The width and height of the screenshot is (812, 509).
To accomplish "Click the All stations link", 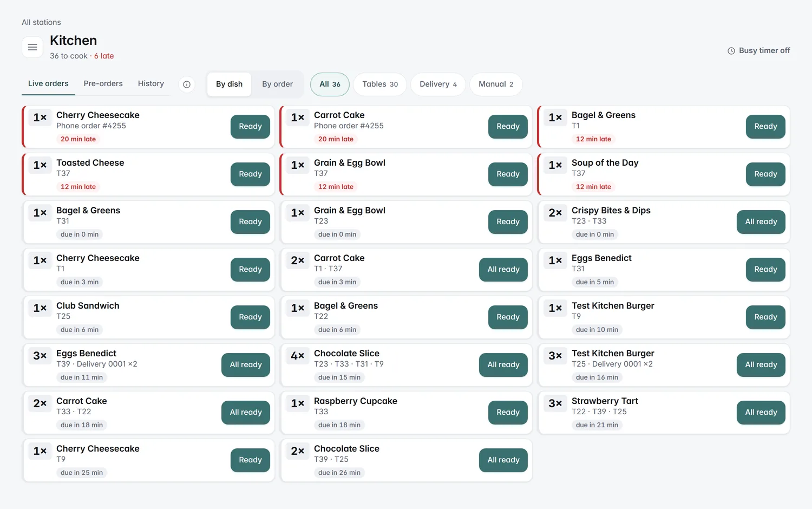I will click(41, 22).
